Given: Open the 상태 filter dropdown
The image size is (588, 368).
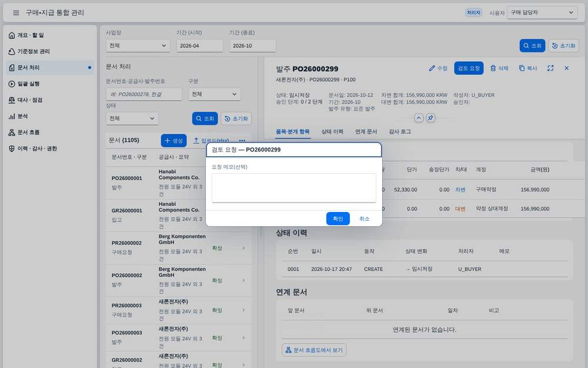Looking at the screenshot, I should [132, 118].
